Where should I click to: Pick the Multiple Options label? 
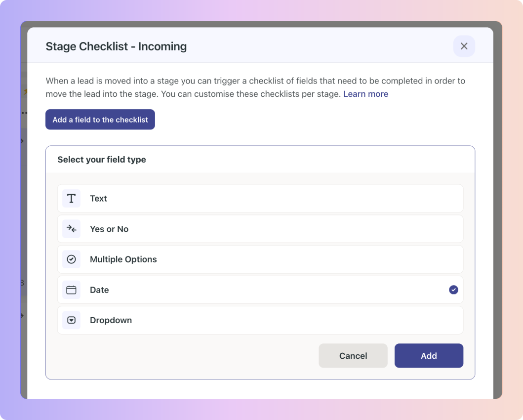(x=123, y=259)
